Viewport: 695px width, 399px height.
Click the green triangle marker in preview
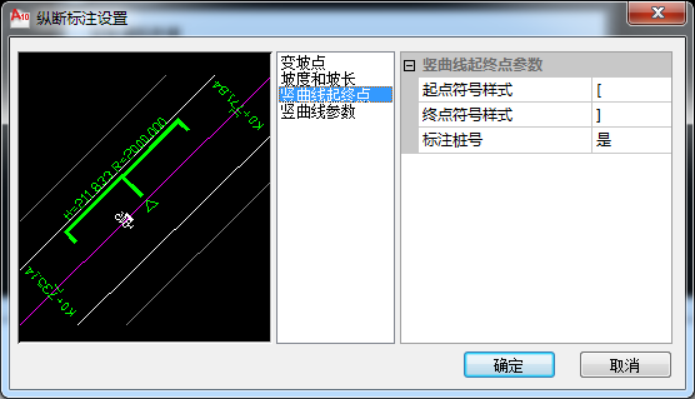tap(152, 205)
